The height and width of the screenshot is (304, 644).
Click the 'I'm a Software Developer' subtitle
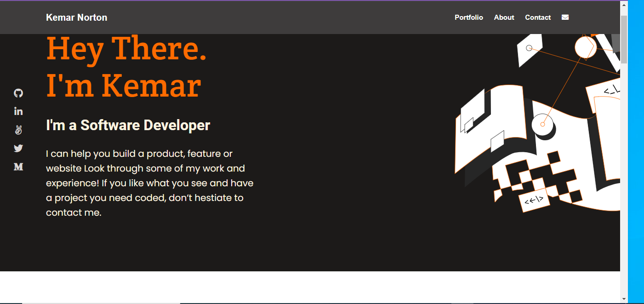[x=127, y=125]
